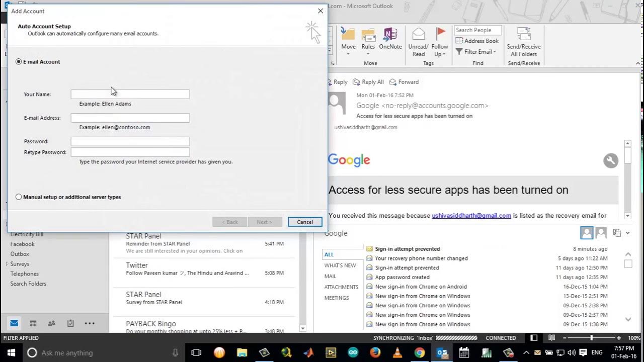
Task: Open People view in navigation bar
Action: click(52, 323)
